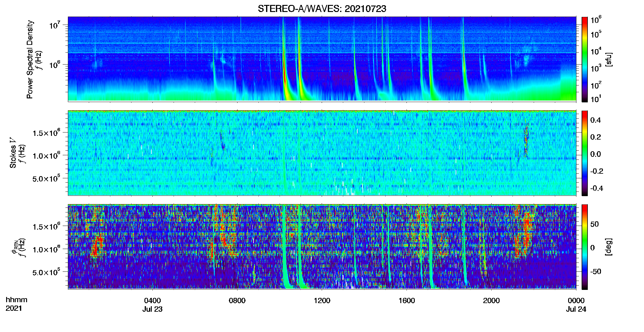Image resolution: width=644 pixels, height=332 pixels.
Task: Click the 0400 time tick label
Action: coord(152,301)
